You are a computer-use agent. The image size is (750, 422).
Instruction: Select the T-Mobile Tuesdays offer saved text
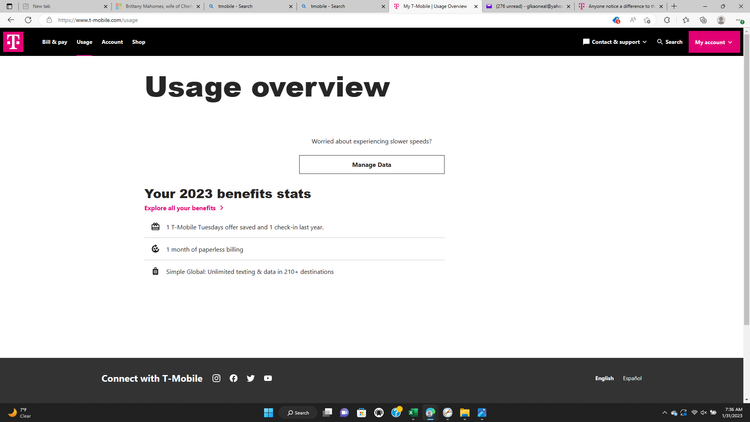(x=245, y=227)
